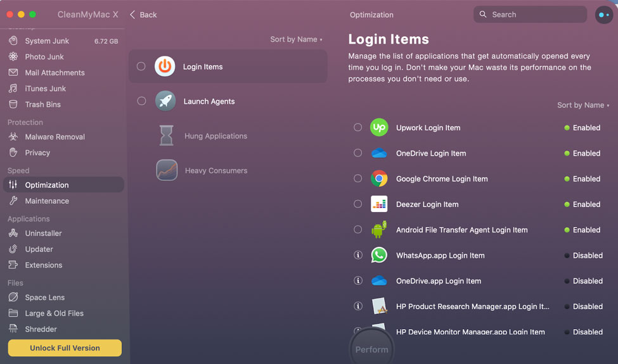
Task: Show info for HP Product Research Manager
Action: 358,306
